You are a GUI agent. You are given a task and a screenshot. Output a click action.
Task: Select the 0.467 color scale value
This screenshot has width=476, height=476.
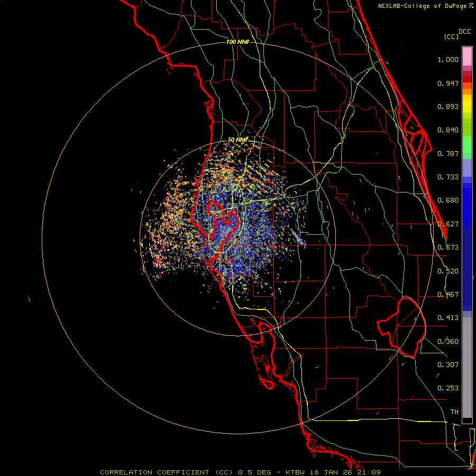448,295
